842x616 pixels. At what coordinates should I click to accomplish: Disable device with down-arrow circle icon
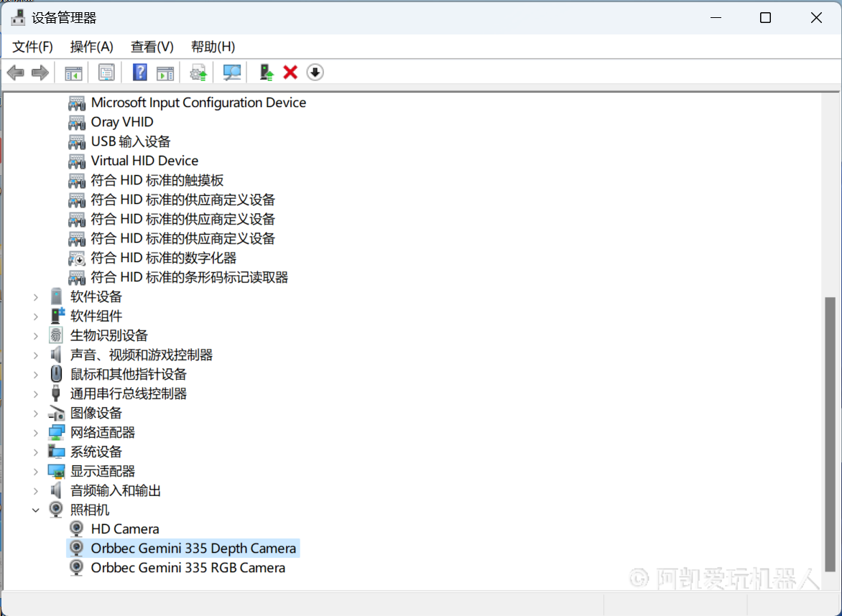tap(315, 73)
